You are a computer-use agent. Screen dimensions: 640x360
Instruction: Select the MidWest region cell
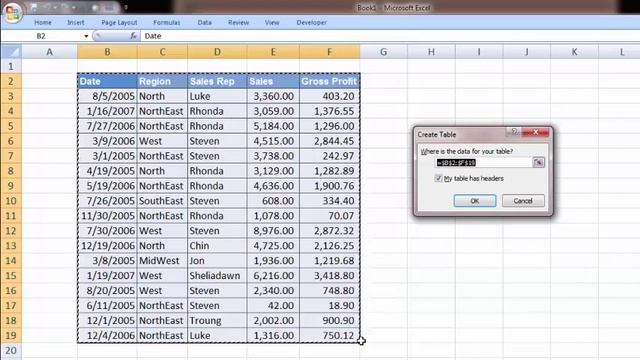tap(162, 260)
